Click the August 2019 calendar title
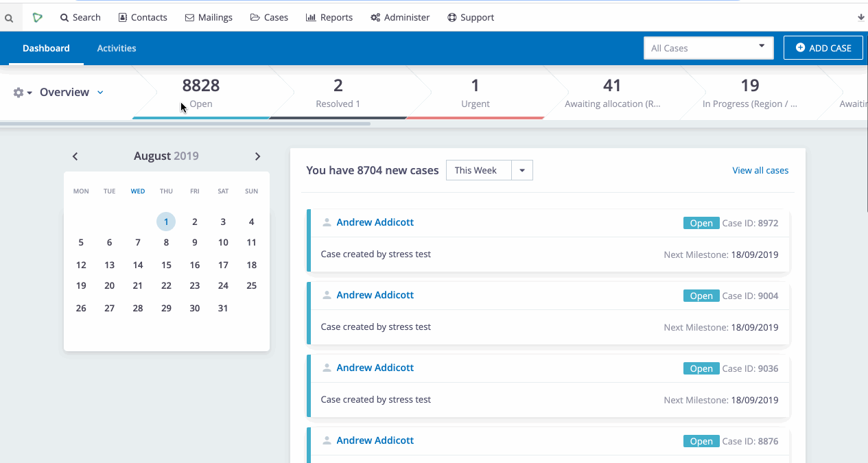 click(166, 156)
